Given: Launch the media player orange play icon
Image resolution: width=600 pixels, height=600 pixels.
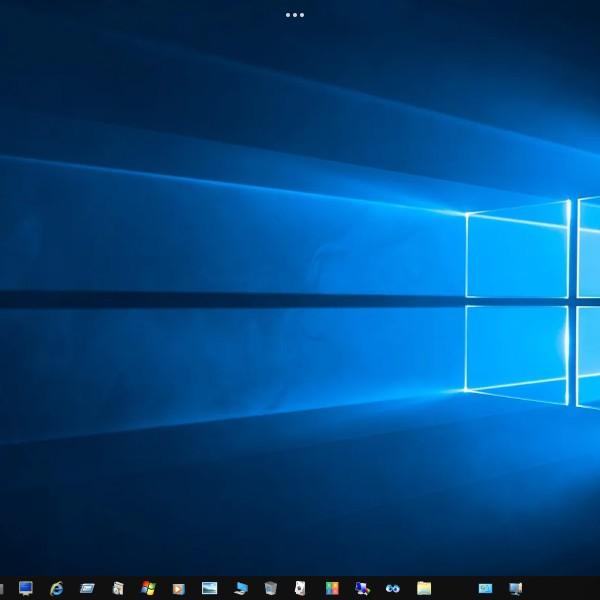Looking at the screenshot, I should click(178, 588).
